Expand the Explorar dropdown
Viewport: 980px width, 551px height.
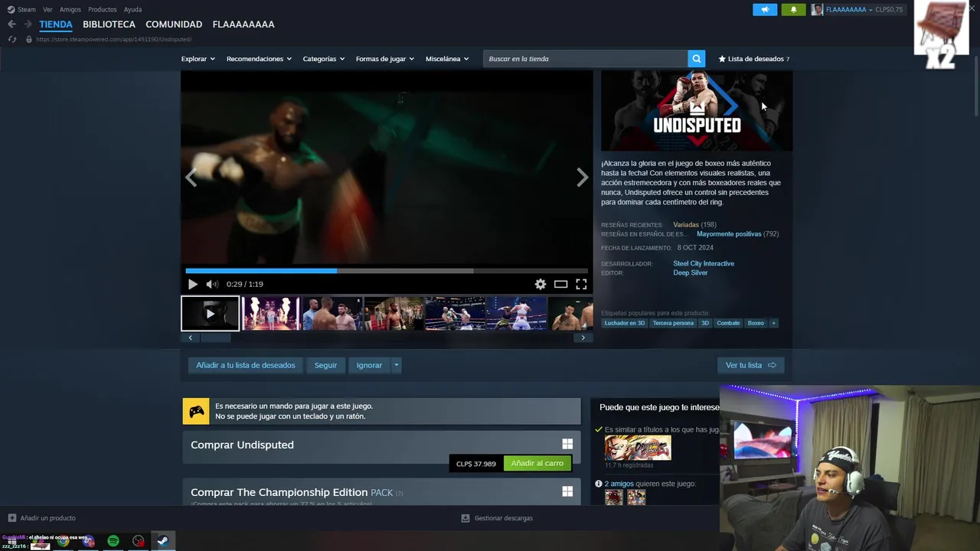[x=198, y=59]
